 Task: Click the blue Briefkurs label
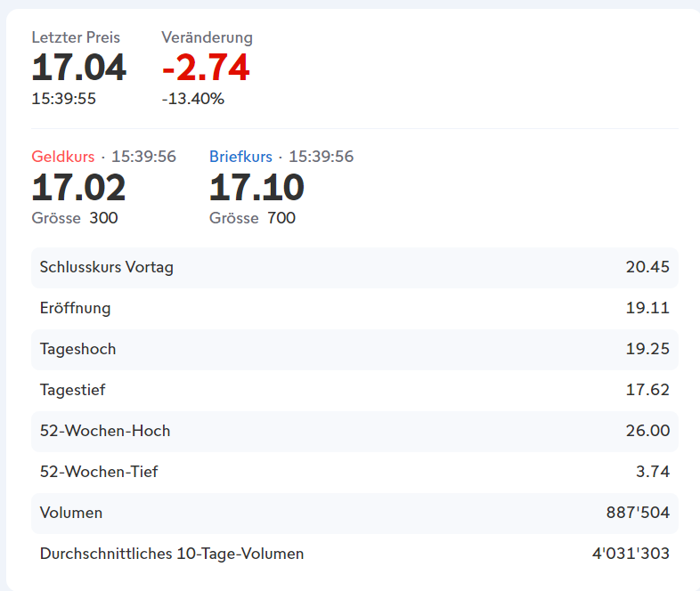click(x=240, y=157)
